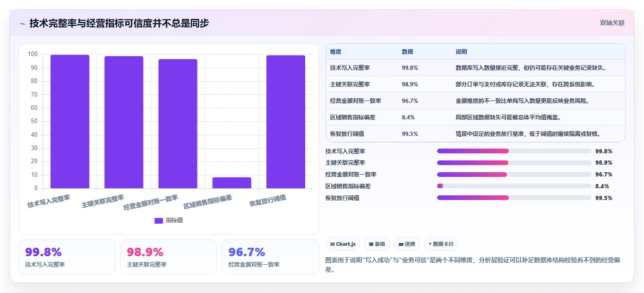644x293 pixels.
Task: Click description starting 情景中设定的业务放行基准
Action: pyautogui.click(x=528, y=134)
